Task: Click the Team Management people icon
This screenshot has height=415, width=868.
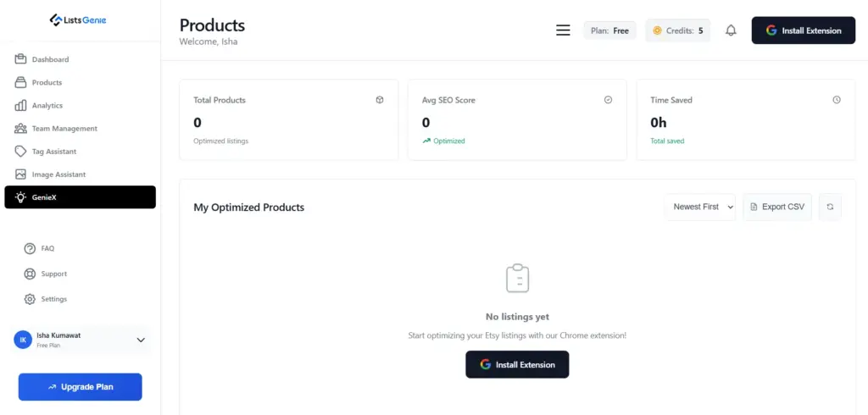Action: (x=20, y=129)
